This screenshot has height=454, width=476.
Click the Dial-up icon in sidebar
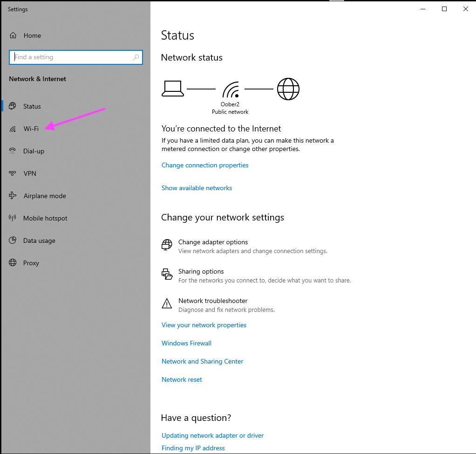13,151
